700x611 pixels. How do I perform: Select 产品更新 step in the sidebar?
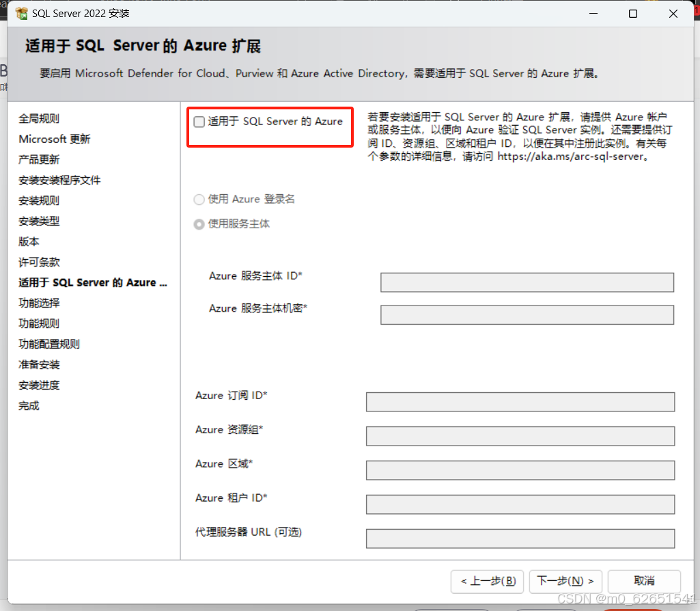point(39,159)
